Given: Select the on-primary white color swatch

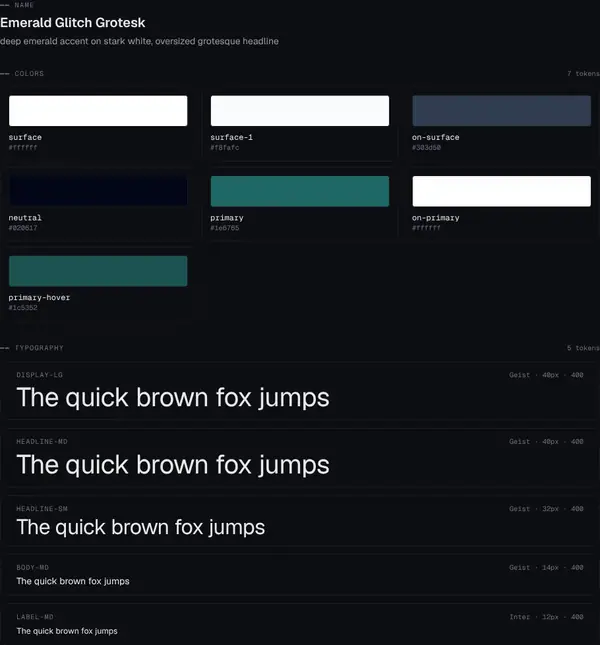Looking at the screenshot, I should [x=502, y=191].
